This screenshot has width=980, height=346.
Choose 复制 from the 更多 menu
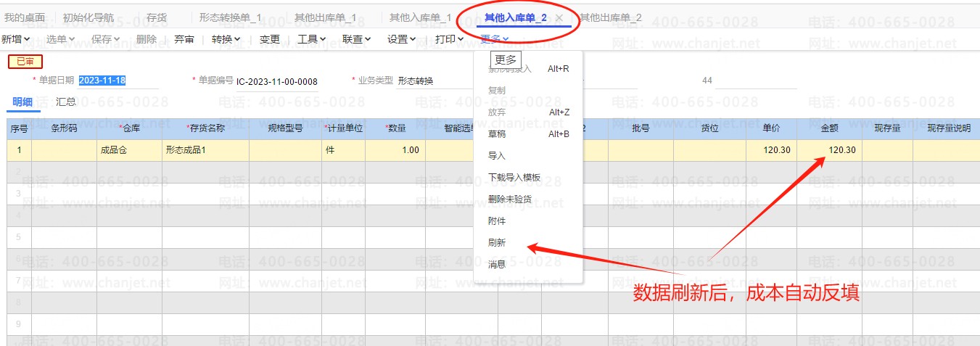coord(528,91)
